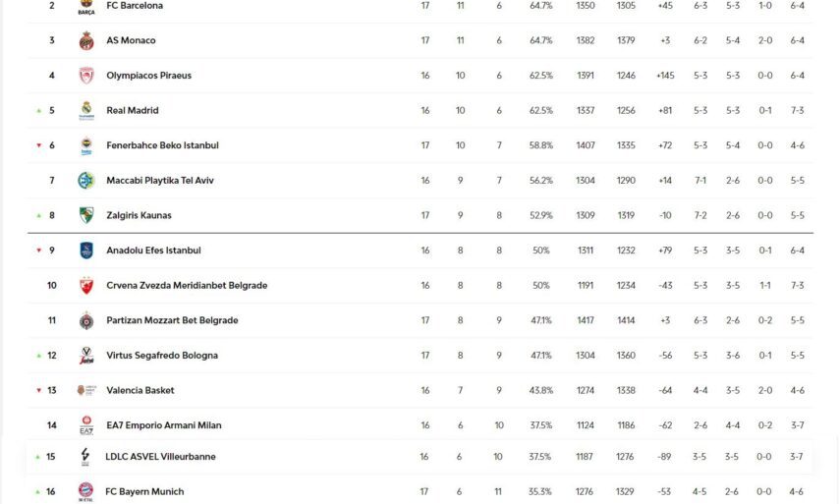Click the Maccabi Playtika Tel Aviv logo
The width and height of the screenshot is (840, 504).
(86, 181)
